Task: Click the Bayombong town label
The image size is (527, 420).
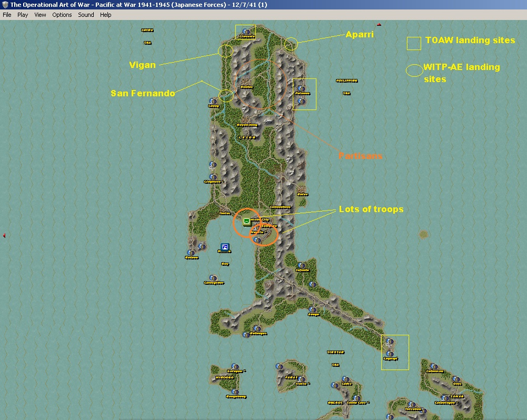Action: click(247, 125)
